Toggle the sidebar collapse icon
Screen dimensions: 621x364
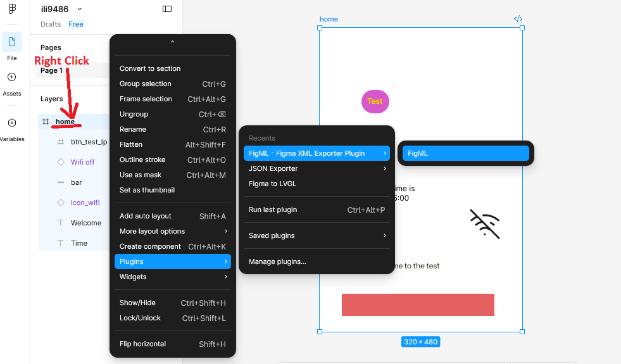point(167,9)
